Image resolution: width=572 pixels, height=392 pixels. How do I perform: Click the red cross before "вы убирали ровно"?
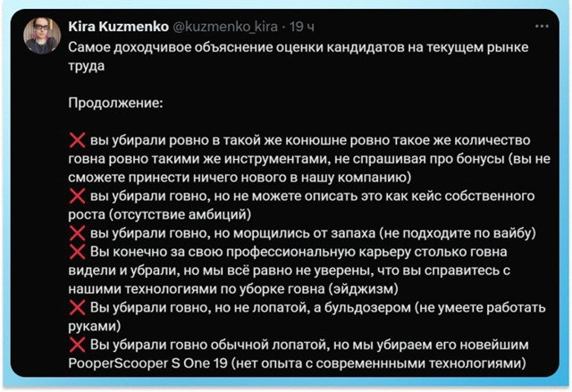tap(77, 140)
